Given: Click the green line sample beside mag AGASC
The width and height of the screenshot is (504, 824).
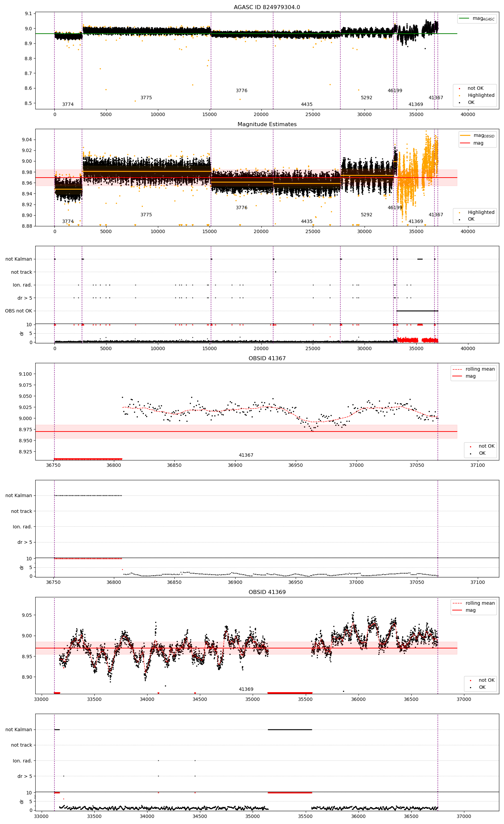Looking at the screenshot, I should [x=464, y=18].
